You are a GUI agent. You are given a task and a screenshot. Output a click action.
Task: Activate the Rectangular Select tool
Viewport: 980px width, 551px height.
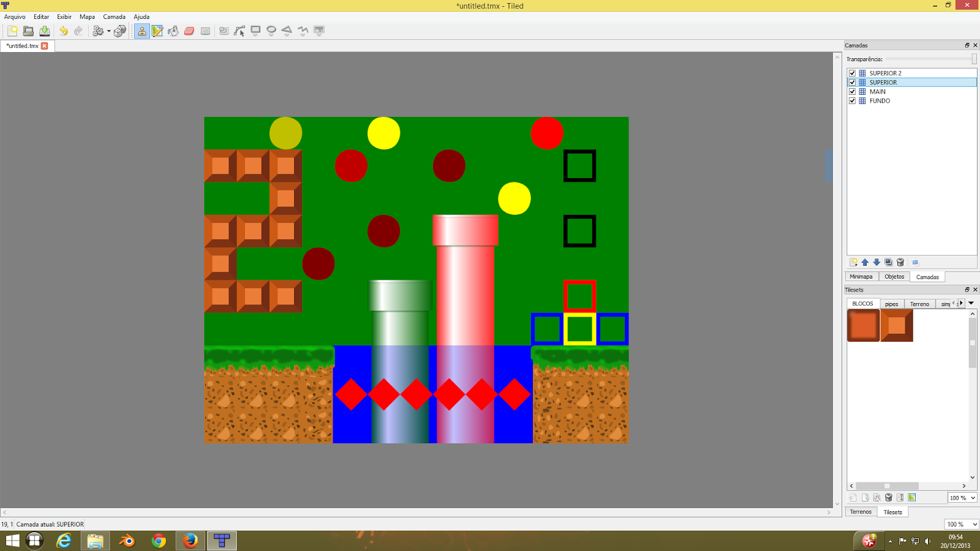point(205,31)
